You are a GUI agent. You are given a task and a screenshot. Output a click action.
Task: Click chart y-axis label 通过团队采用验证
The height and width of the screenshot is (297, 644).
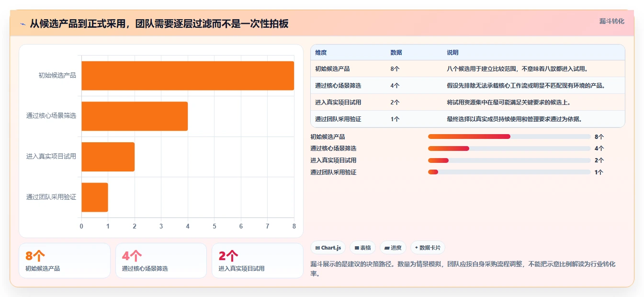[x=51, y=197]
